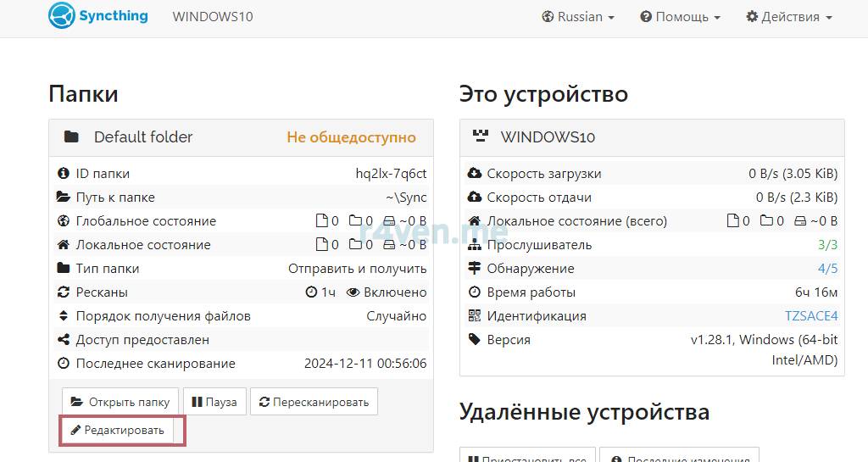
Task: Click the download speed cloud icon
Action: tap(475, 174)
